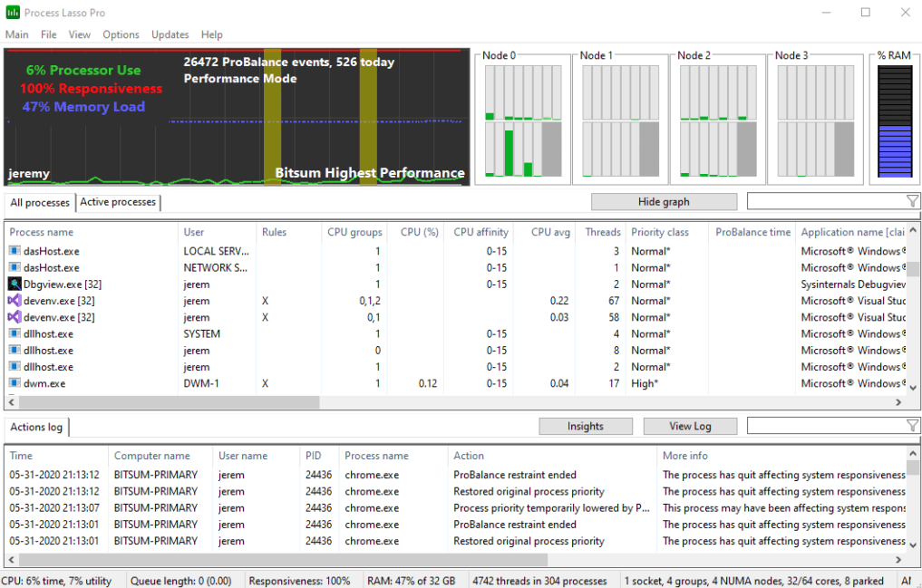Click the Node 2 CPU core graph
Image resolution: width=922 pixels, height=588 pixels.
tap(718, 120)
